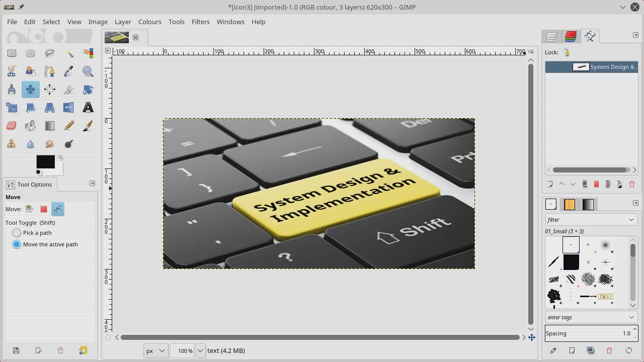Open the Layer menu
This screenshot has height=362, width=644.
(123, 22)
